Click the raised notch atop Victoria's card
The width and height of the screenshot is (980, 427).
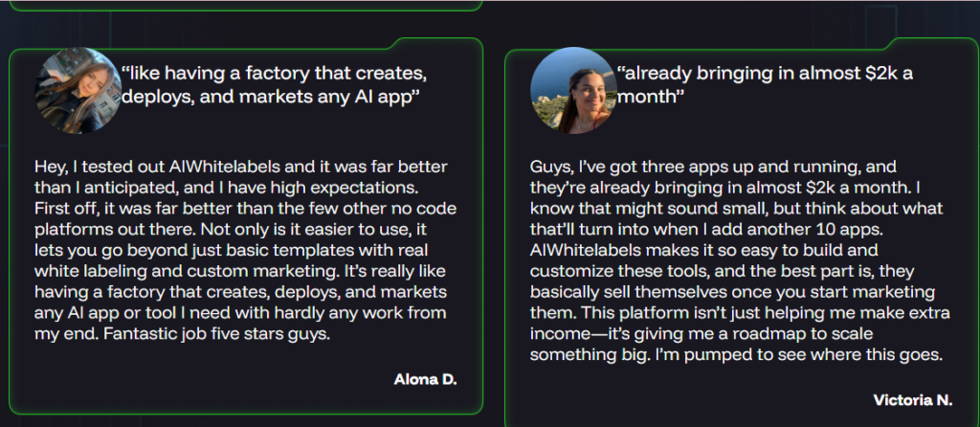pyautogui.click(x=932, y=42)
